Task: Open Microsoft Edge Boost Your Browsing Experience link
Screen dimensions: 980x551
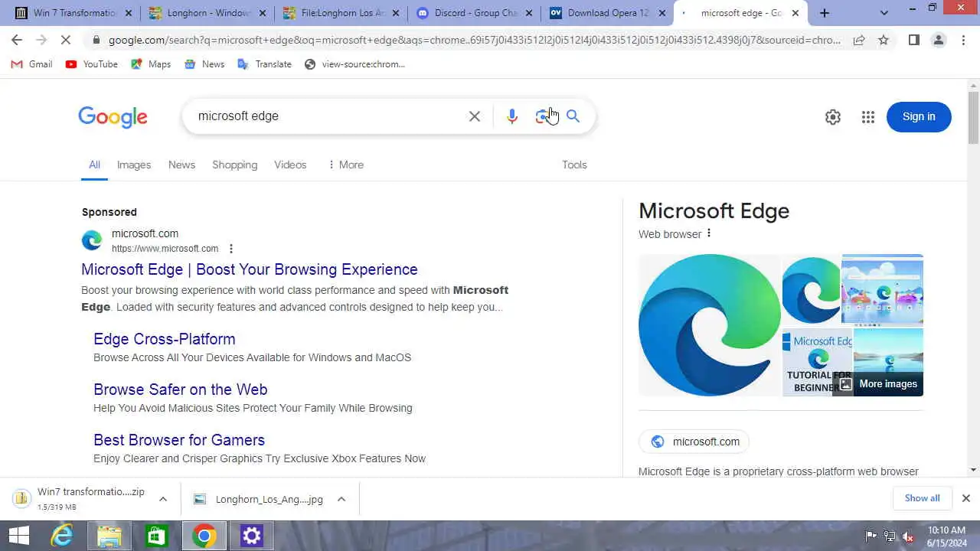Action: tap(250, 269)
